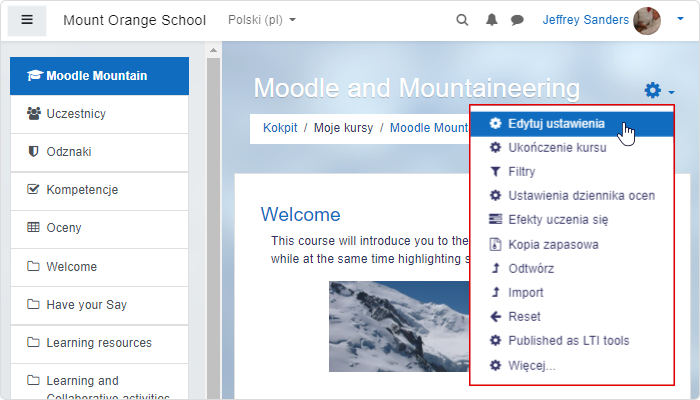Open Jeffrey Sanders profile link
The height and width of the screenshot is (400, 700).
[585, 20]
